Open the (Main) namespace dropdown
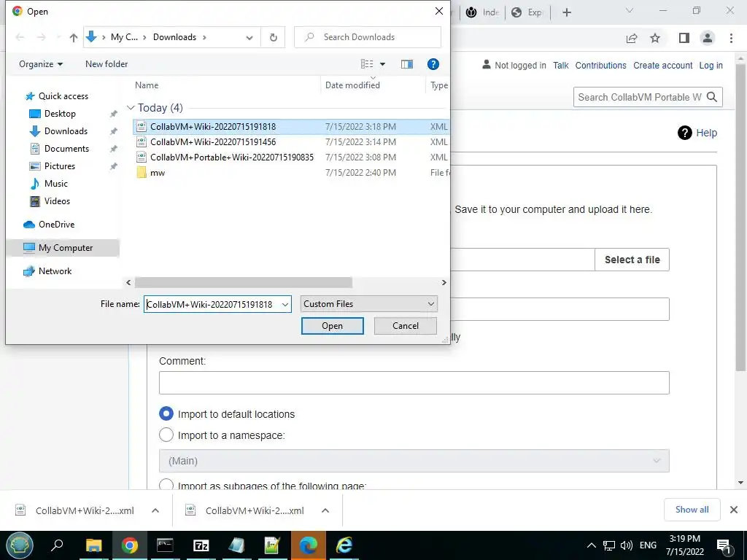 point(414,461)
